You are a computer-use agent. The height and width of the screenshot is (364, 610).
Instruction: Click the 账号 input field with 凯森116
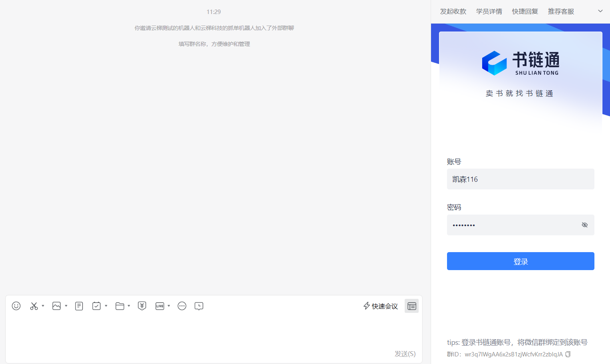pyautogui.click(x=521, y=179)
